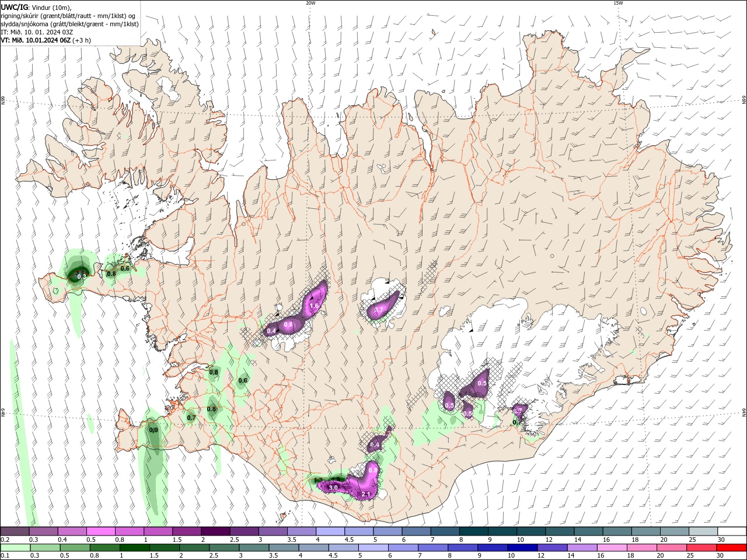Pick the darkest green rain swatch labeled 1

tap(135, 548)
